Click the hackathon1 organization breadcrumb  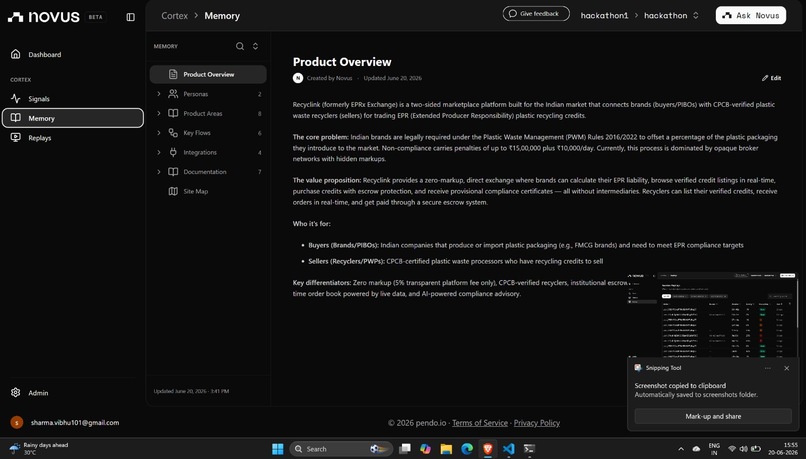point(604,15)
